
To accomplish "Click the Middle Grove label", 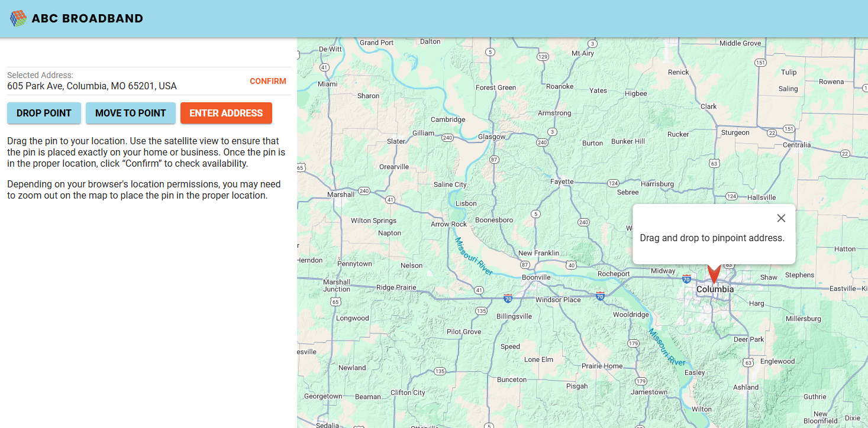I will [x=740, y=43].
